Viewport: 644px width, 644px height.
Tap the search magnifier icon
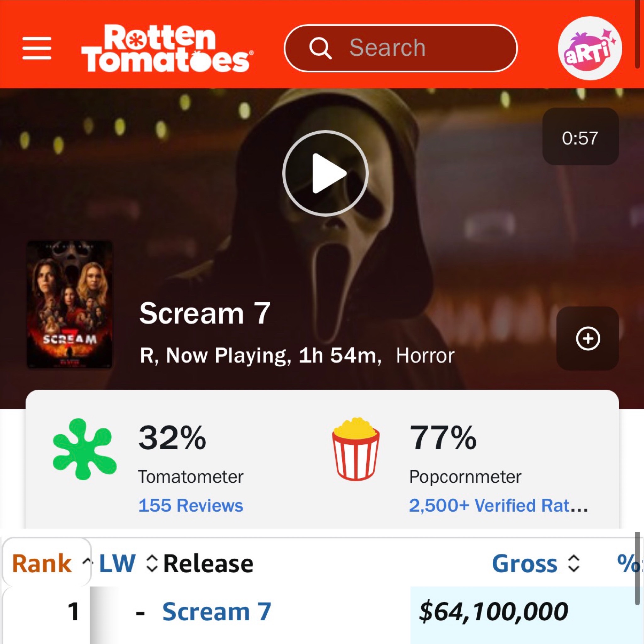(320, 48)
